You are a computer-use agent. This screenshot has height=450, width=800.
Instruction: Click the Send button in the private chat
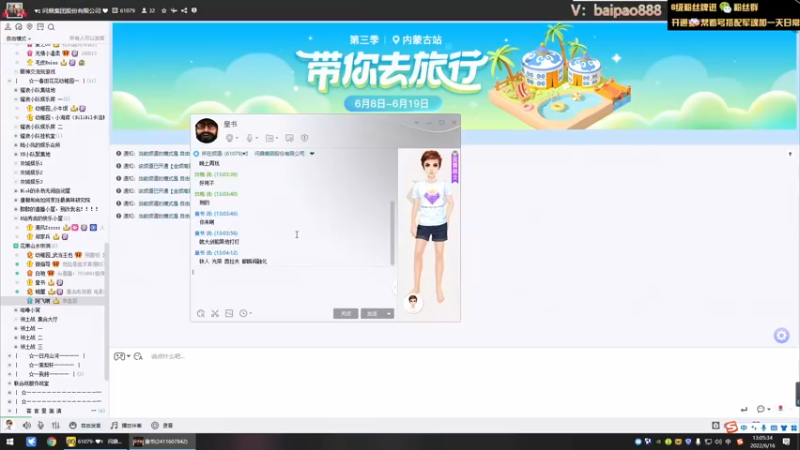(x=372, y=314)
